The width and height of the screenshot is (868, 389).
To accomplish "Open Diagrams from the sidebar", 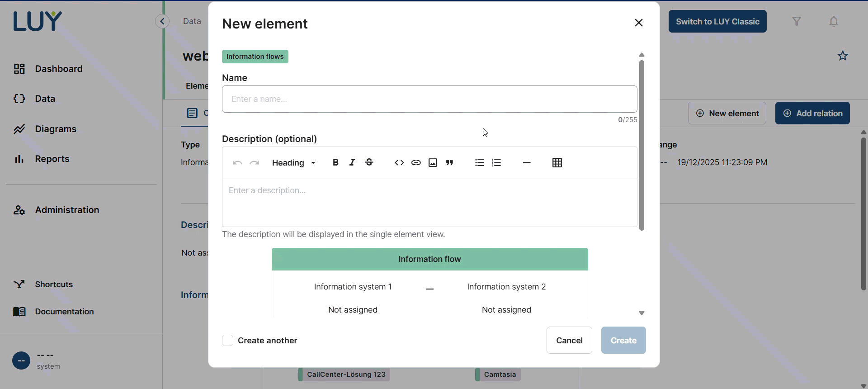I will (56, 129).
